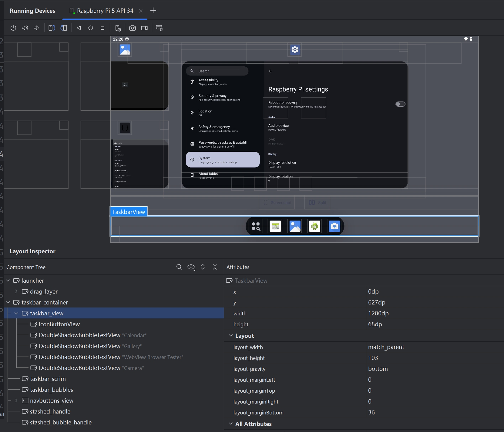Open About tablet settings item
Image resolution: width=504 pixels, height=432 pixels.
pyautogui.click(x=223, y=175)
